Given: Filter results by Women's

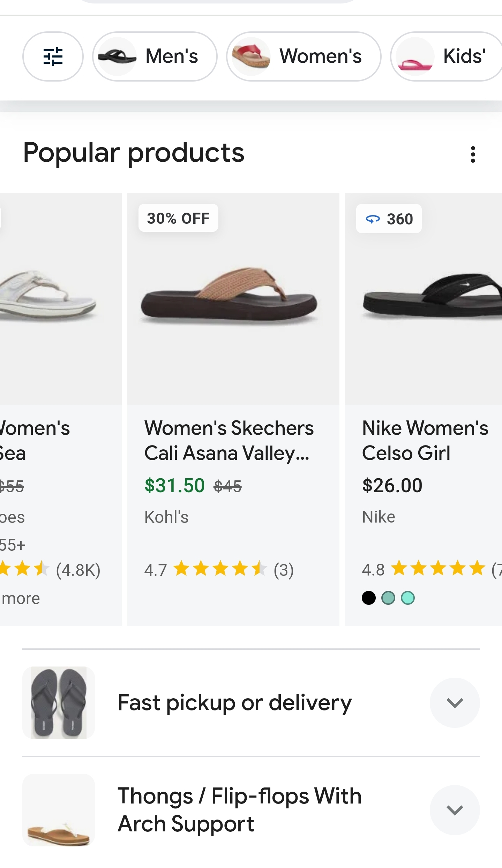Looking at the screenshot, I should point(304,56).
